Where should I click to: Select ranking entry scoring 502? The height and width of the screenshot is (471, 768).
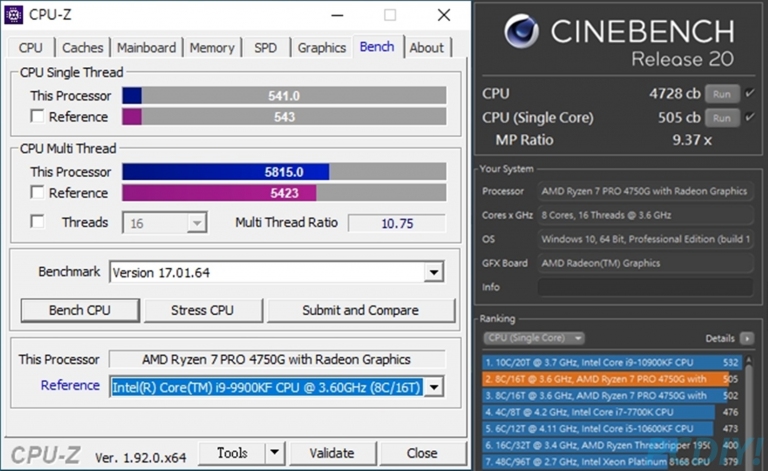tap(612, 396)
